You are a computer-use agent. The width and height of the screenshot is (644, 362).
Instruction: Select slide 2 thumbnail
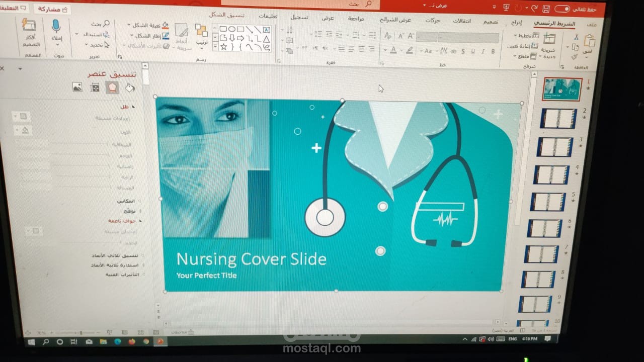coord(558,119)
